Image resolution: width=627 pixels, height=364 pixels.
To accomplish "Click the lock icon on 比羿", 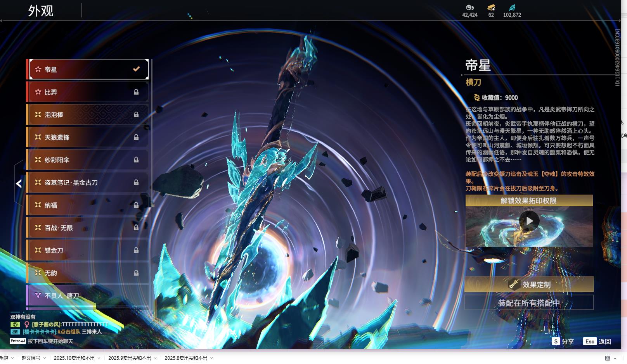I will point(136,92).
